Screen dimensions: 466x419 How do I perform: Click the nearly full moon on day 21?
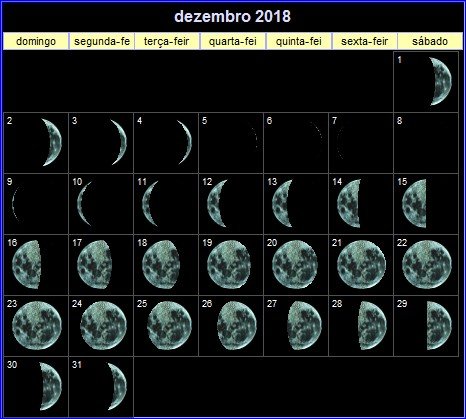click(x=361, y=264)
